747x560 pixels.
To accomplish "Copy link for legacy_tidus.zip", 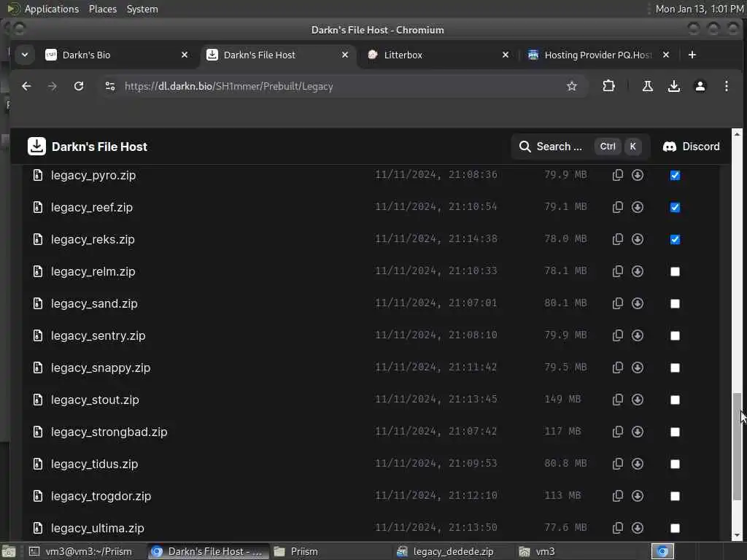I will click(617, 463).
